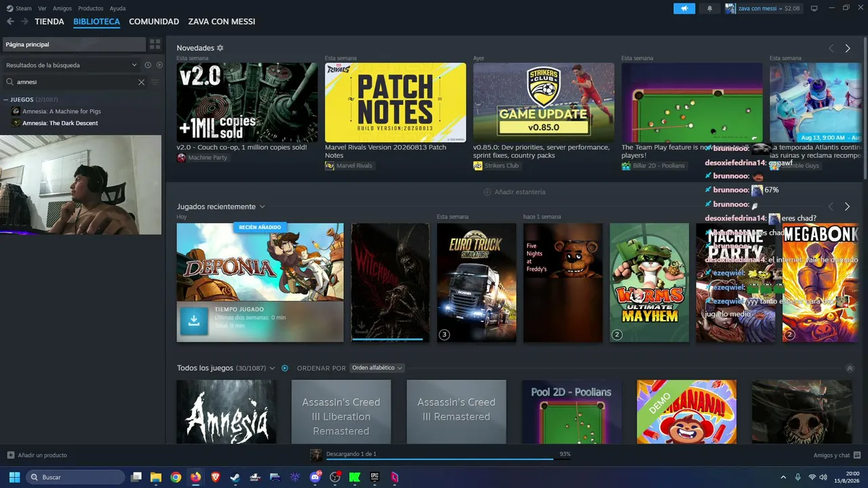Screen dimensions: 868x488
Task: Open the notifications bell
Action: 709,8
